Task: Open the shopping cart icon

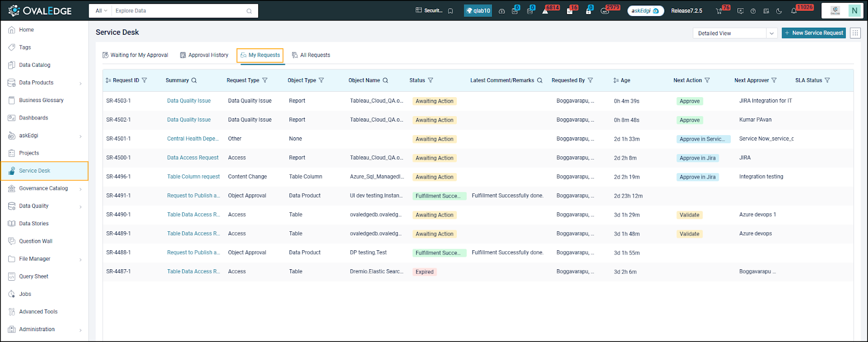Action: (x=719, y=11)
